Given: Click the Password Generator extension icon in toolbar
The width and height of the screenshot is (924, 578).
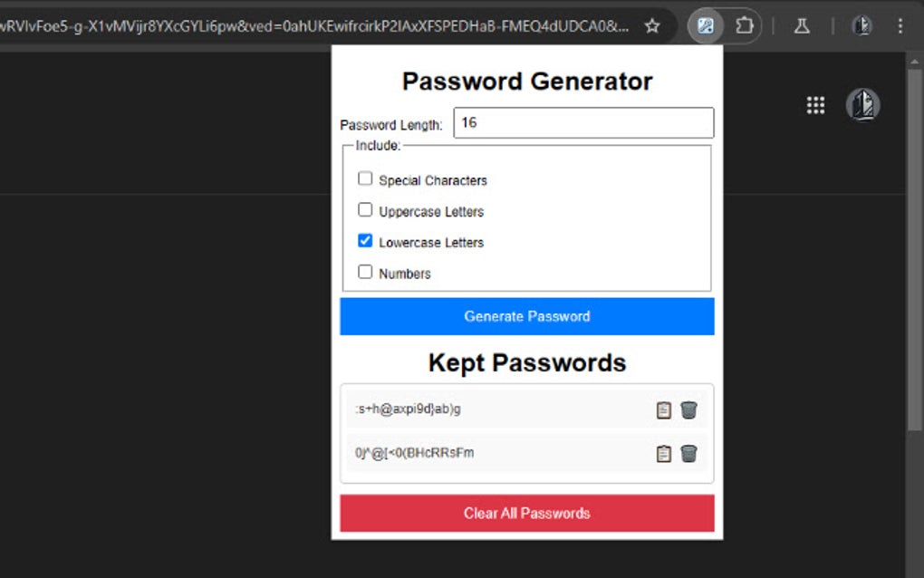Looking at the screenshot, I should pyautogui.click(x=706, y=26).
